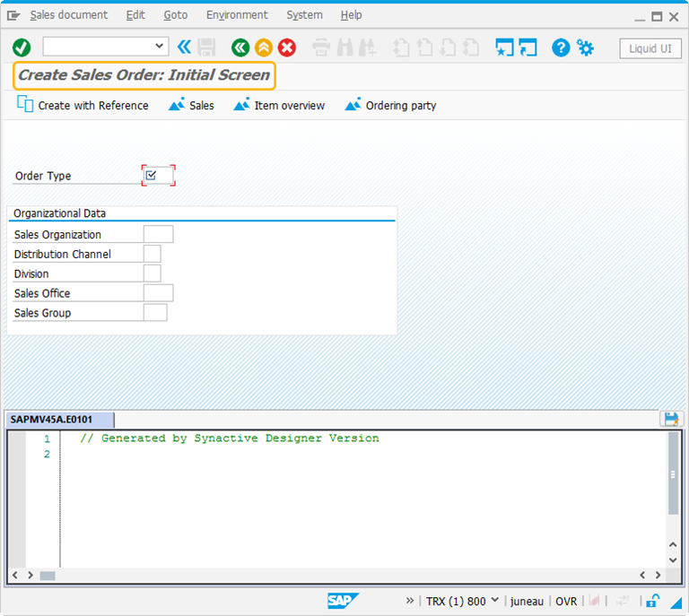
Task: Click the Previous Page icon
Action: (x=424, y=48)
